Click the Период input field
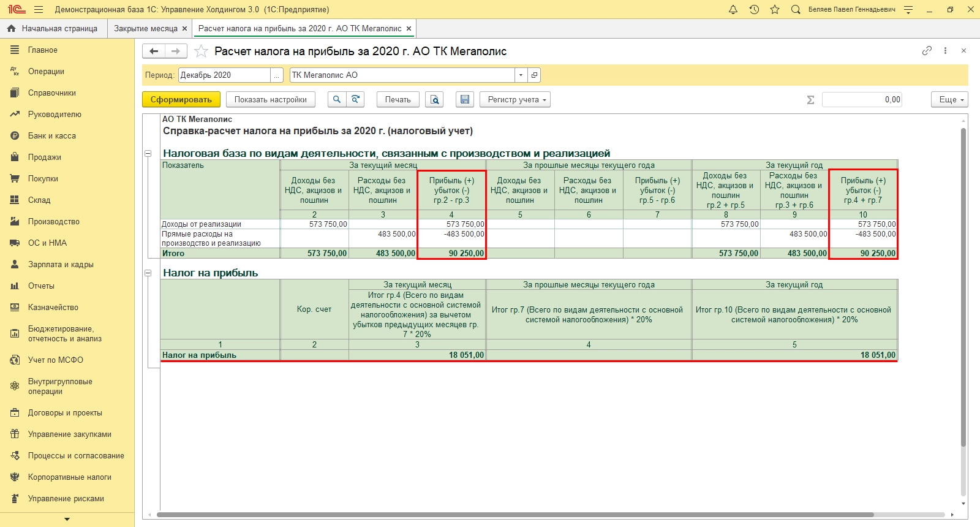The image size is (980, 527). click(x=224, y=75)
